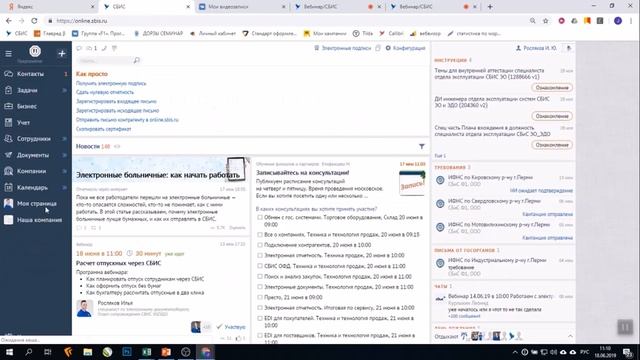Click Ознакомление button for ДИ инженера отдела

tap(552, 116)
